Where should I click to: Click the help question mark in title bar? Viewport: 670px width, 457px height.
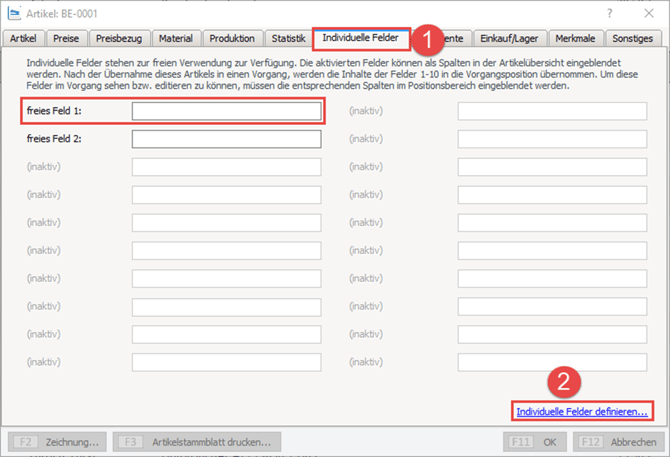coord(610,13)
